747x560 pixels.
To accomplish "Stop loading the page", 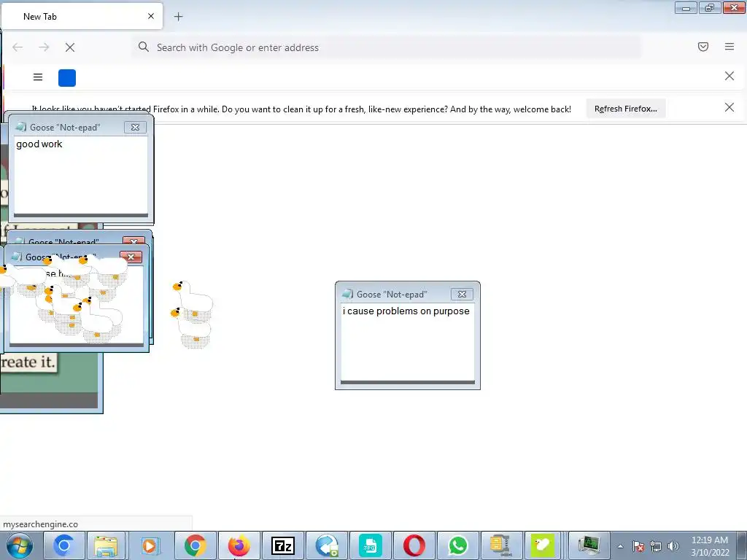I will click(70, 47).
